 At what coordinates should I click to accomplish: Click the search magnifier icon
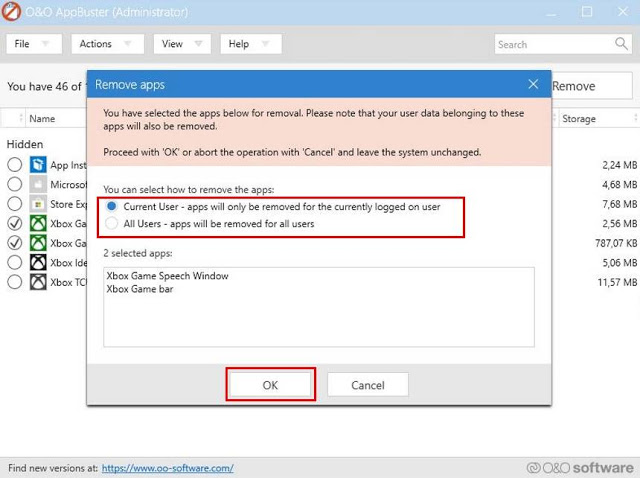[x=621, y=43]
